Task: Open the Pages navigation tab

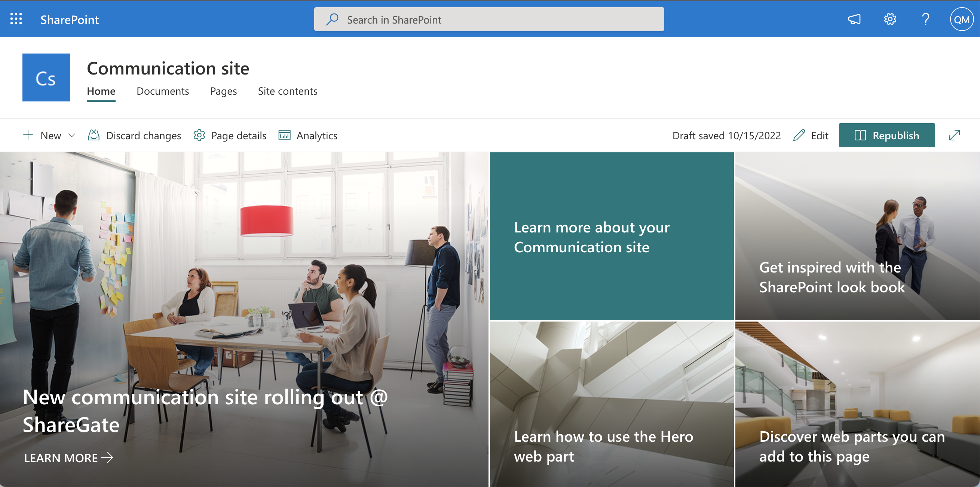Action: (x=223, y=91)
